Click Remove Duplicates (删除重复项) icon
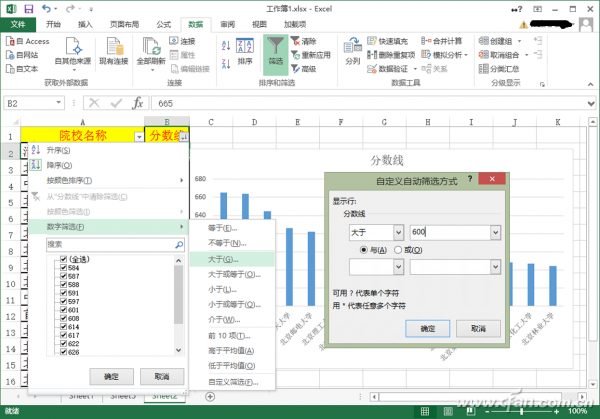This screenshot has height=419, width=600. coord(372,56)
